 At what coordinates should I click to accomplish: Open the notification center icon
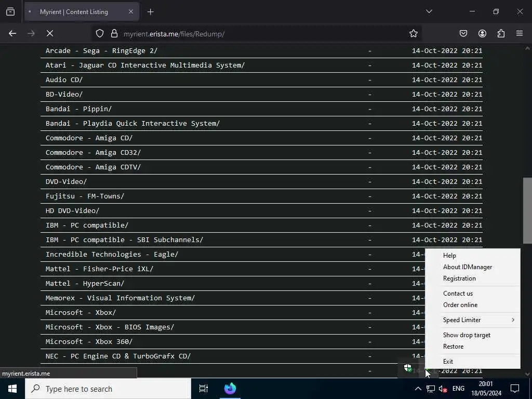tap(515, 389)
